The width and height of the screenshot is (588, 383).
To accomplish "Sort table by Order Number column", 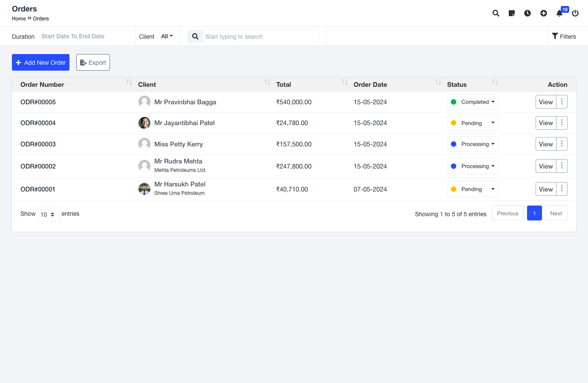I will tap(129, 82).
